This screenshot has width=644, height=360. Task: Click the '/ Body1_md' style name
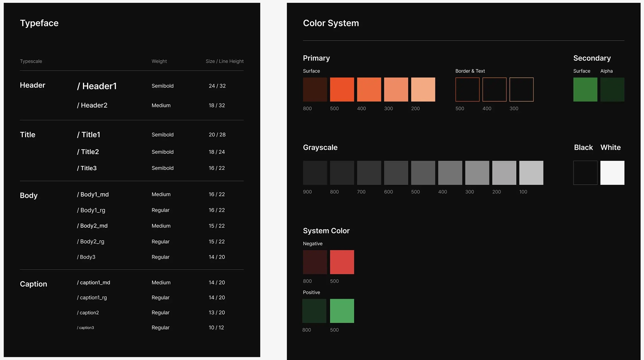coord(93,194)
